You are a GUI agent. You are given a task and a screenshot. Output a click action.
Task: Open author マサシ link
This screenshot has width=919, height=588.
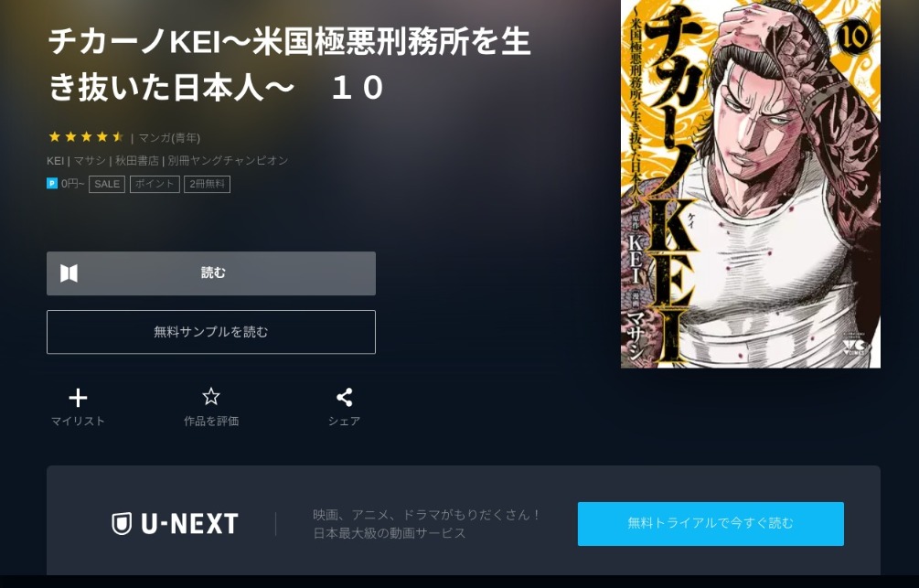pos(90,161)
